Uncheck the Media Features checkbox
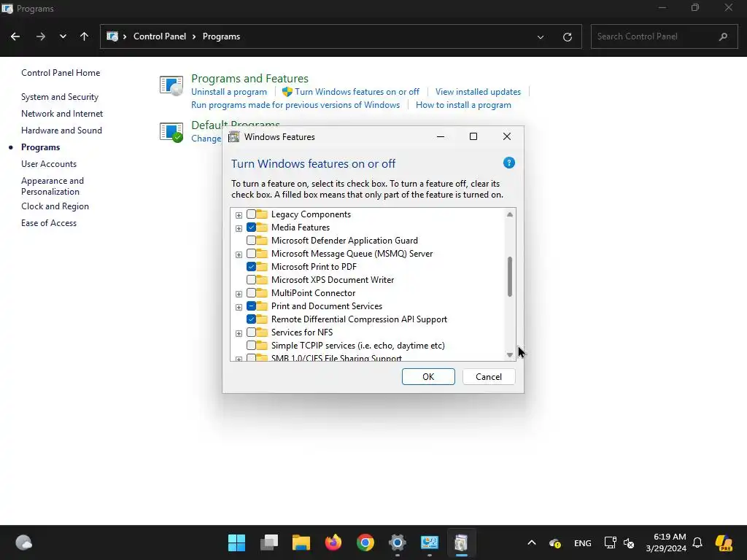Viewport: 747px width, 560px height. pos(251,227)
